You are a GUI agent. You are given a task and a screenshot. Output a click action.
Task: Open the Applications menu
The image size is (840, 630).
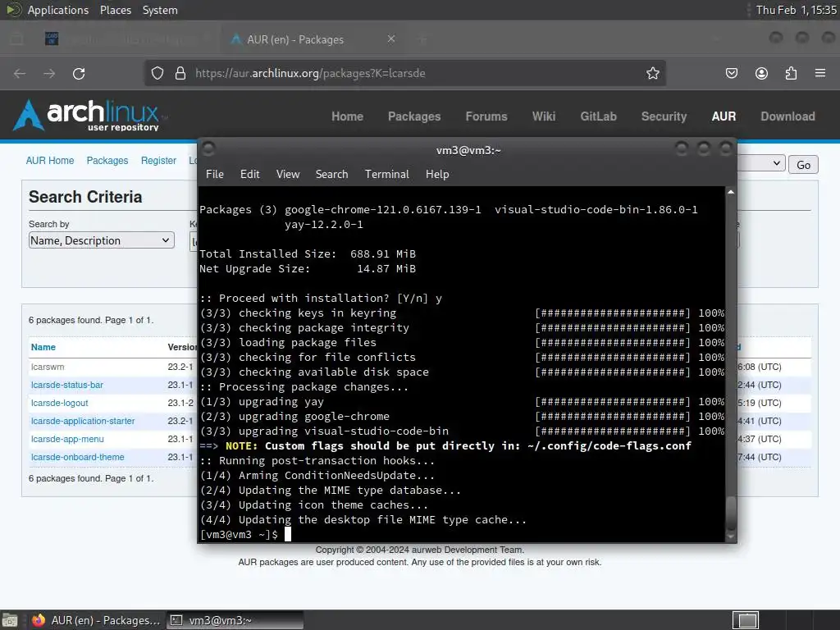tap(58, 10)
